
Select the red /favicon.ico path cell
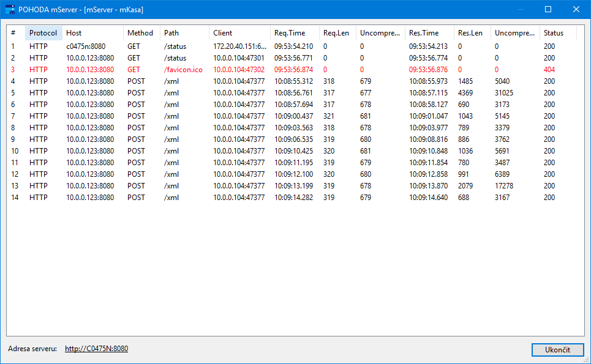183,70
